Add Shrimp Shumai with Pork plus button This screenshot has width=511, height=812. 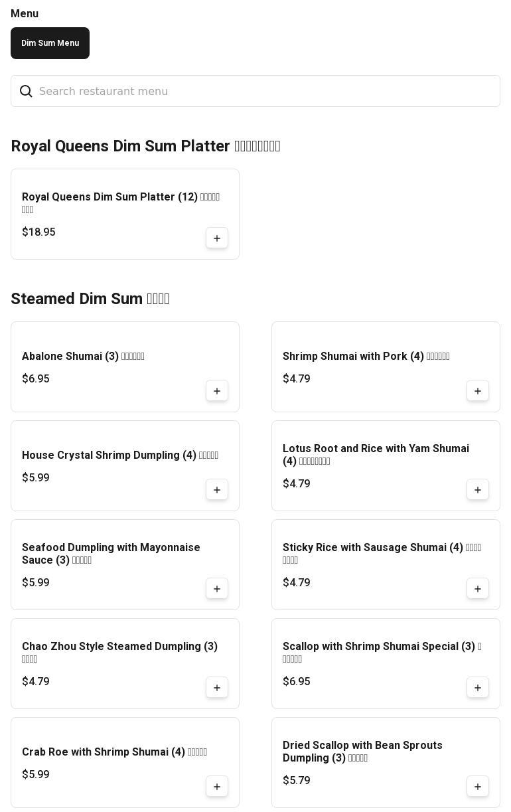click(478, 391)
